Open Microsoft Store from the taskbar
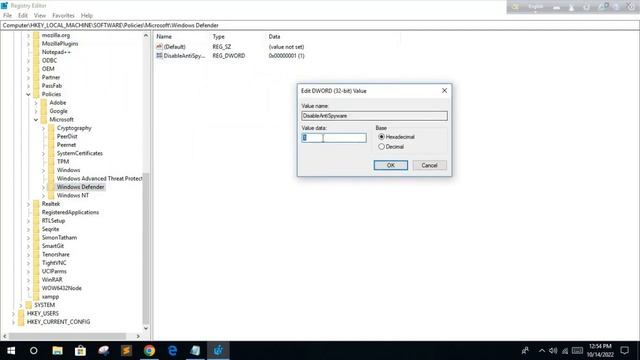 click(80, 351)
